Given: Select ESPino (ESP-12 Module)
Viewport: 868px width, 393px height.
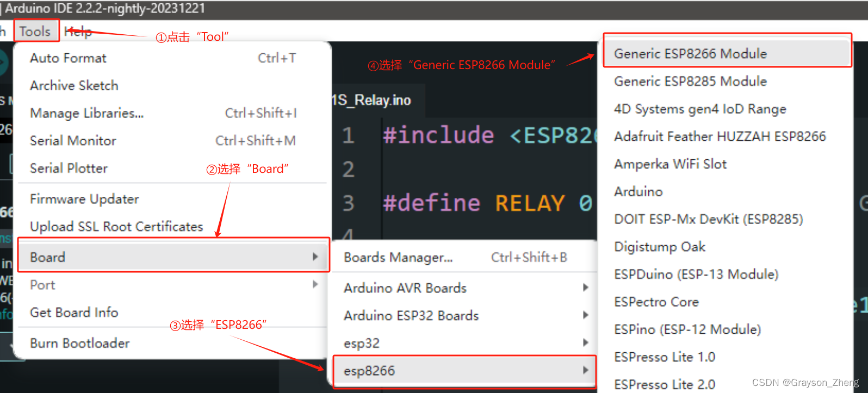Looking at the screenshot, I should [x=727, y=329].
